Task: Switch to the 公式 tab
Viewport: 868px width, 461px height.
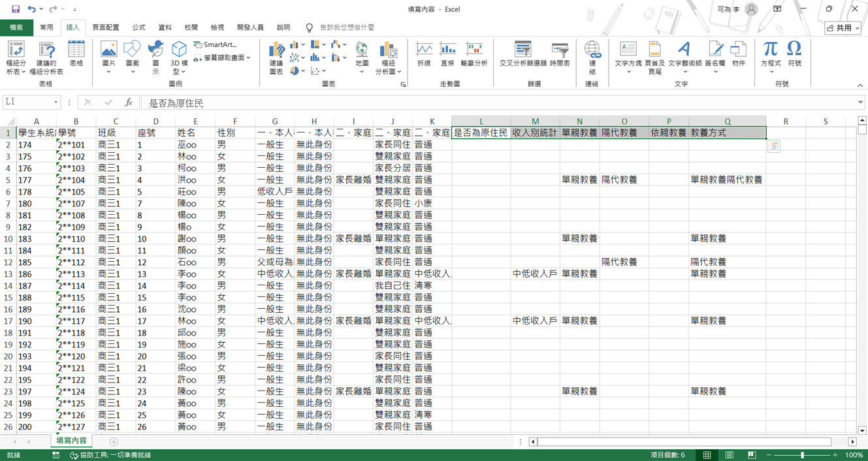Action: pyautogui.click(x=139, y=27)
